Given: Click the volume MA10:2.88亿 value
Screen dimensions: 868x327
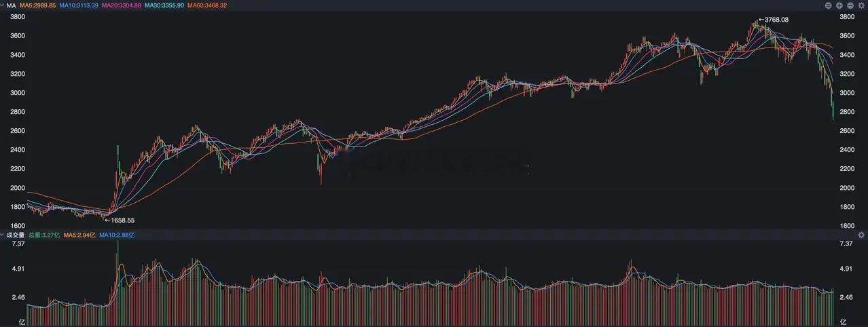Looking at the screenshot, I should click(117, 235).
